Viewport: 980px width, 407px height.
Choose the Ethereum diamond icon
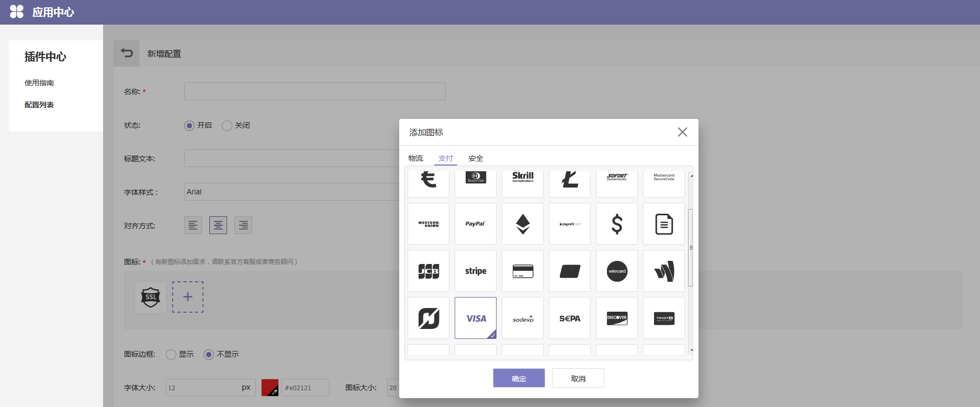click(x=523, y=224)
